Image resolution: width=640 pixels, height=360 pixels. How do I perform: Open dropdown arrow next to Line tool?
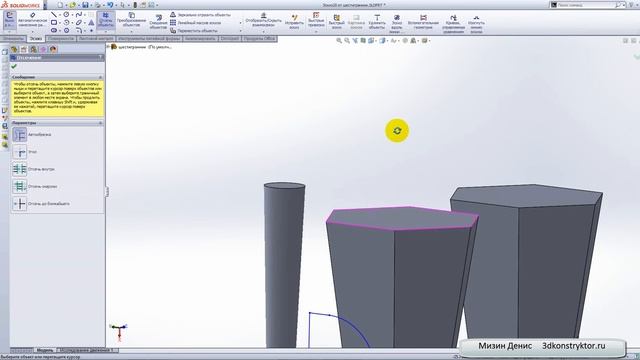click(59, 15)
